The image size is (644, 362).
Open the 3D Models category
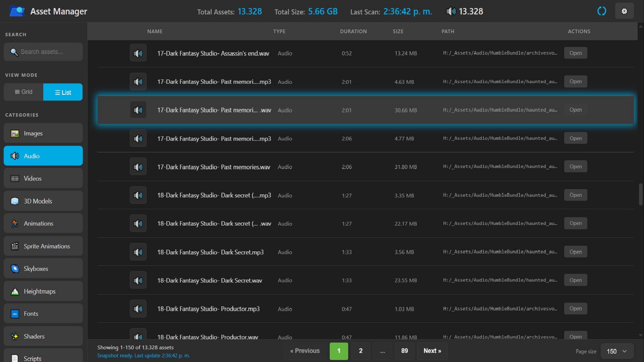click(x=43, y=201)
